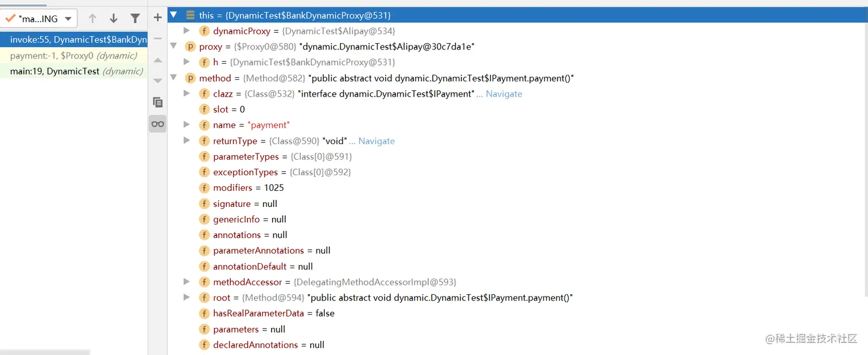The image size is (868, 355).
Task: Click the field icon beside methodAccessor
Action: pos(204,281)
